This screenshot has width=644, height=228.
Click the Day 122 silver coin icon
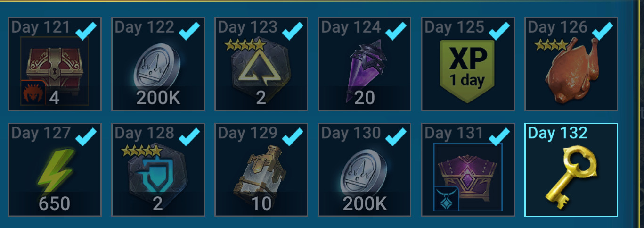158,65
